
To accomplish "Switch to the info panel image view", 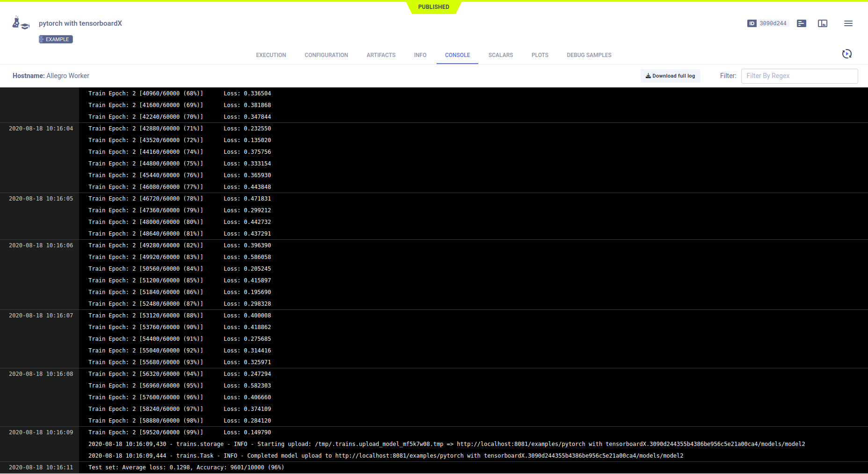I will tap(823, 23).
